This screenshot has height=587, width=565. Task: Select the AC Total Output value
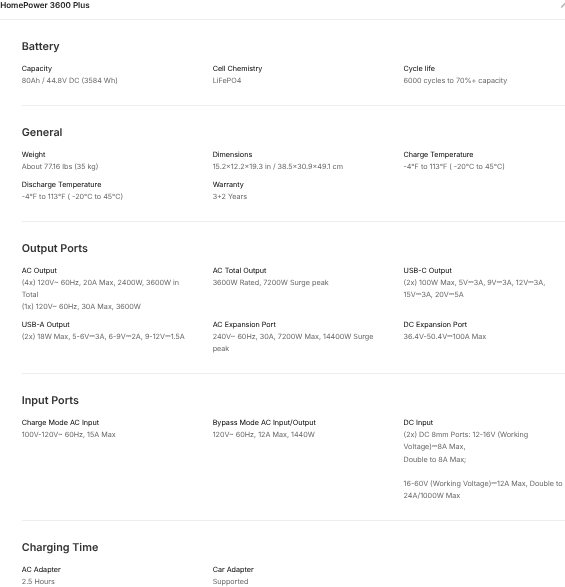[270, 282]
